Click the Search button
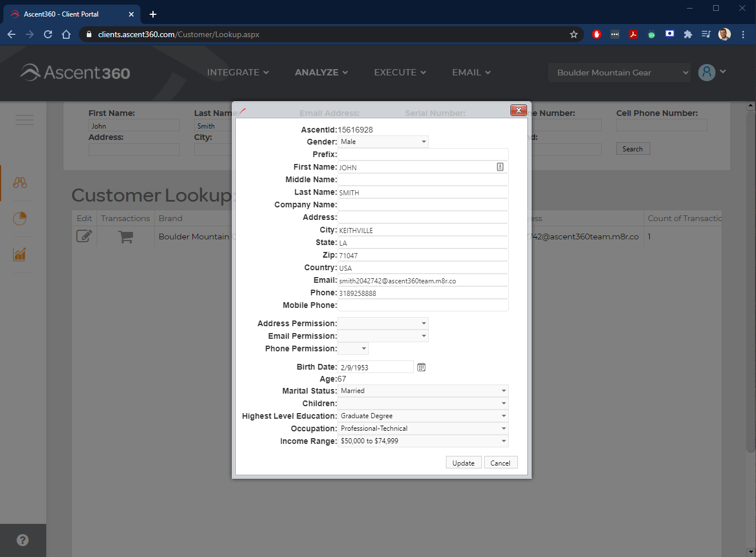The image size is (756, 557). (x=633, y=149)
